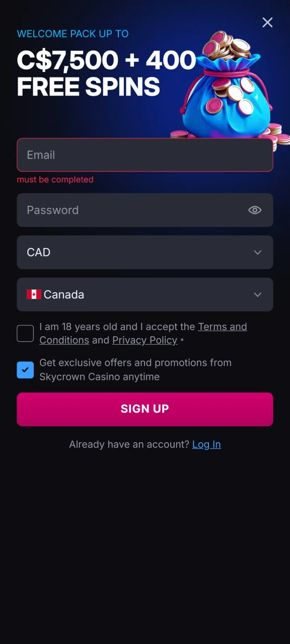Click the 'must be completed' error message
The image size is (290, 644).
point(55,180)
